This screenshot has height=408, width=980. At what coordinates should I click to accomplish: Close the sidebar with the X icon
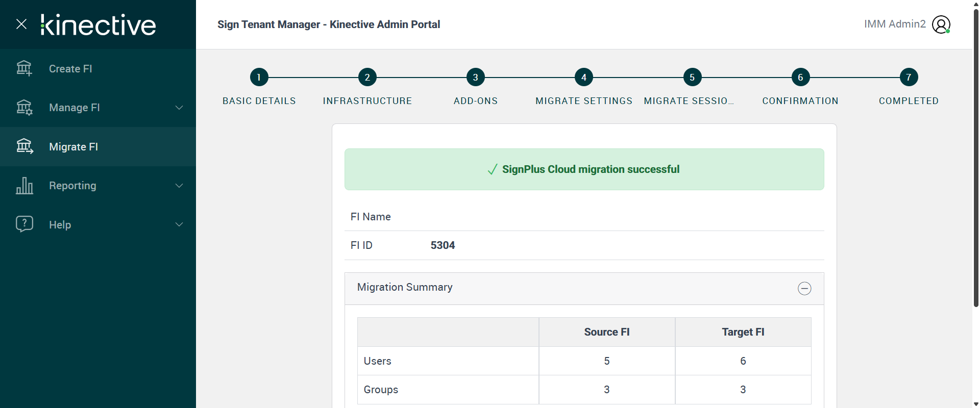(21, 24)
